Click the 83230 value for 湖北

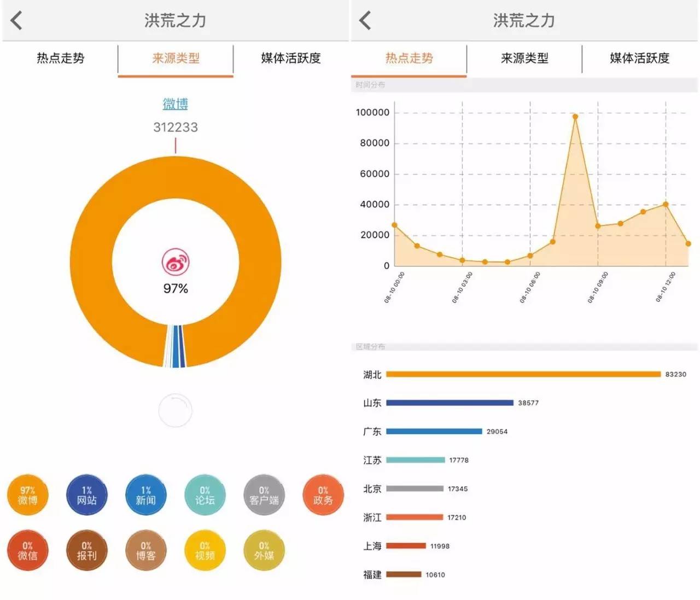pos(675,374)
